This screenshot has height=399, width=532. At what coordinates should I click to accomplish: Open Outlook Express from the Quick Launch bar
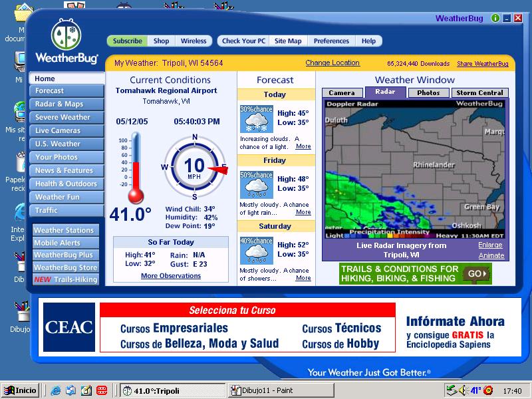70,390
